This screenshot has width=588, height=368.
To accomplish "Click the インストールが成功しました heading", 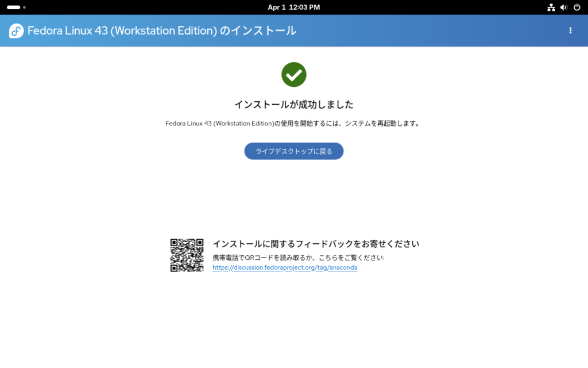I will (293, 105).
